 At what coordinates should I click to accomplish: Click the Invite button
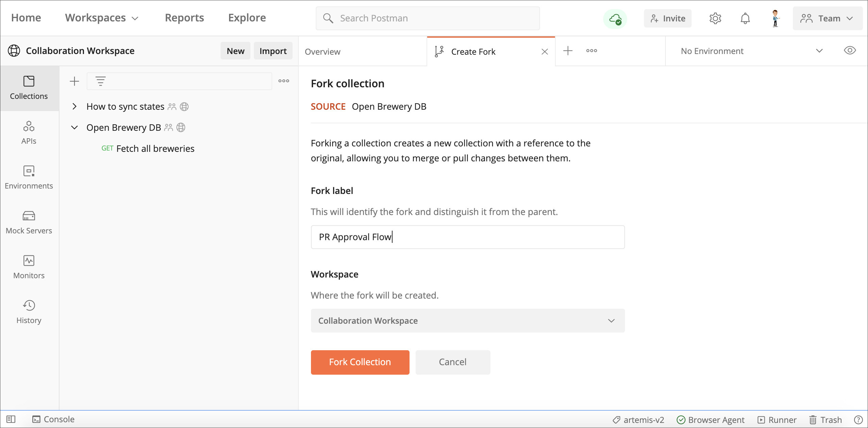pos(667,18)
